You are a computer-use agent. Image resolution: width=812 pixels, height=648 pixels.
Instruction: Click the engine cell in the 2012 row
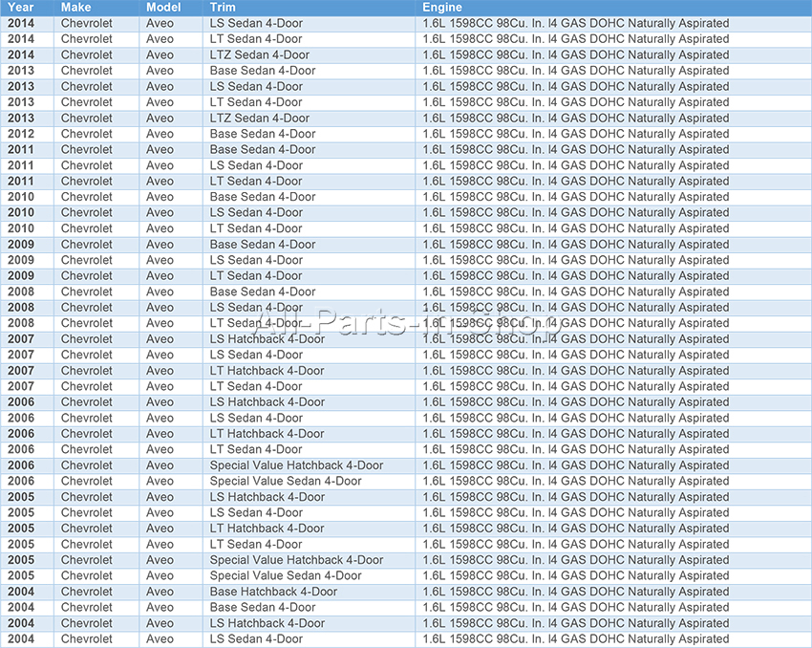575,134
